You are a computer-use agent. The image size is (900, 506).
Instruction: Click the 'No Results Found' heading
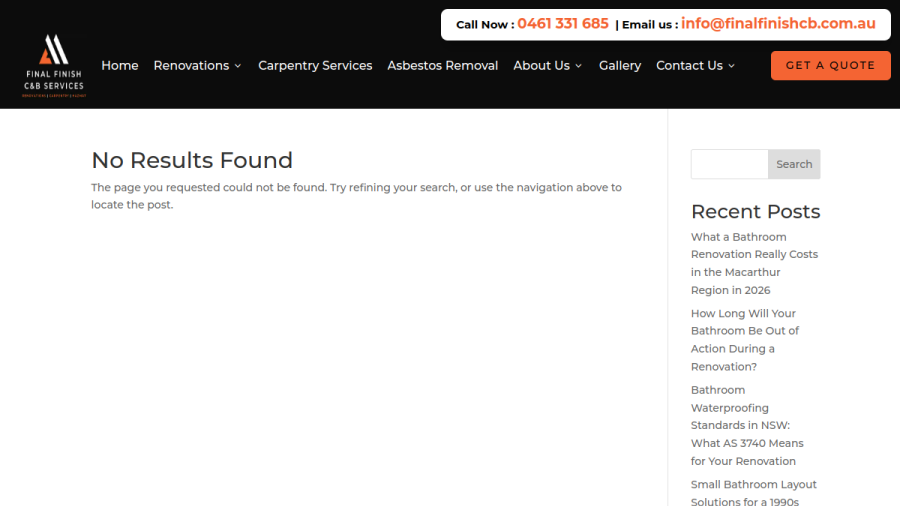(x=192, y=160)
